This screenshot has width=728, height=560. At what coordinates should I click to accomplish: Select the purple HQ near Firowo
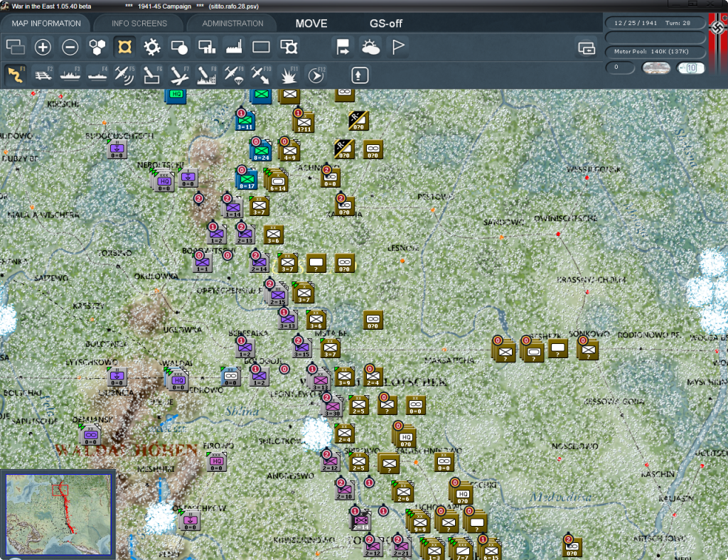pyautogui.click(x=216, y=462)
